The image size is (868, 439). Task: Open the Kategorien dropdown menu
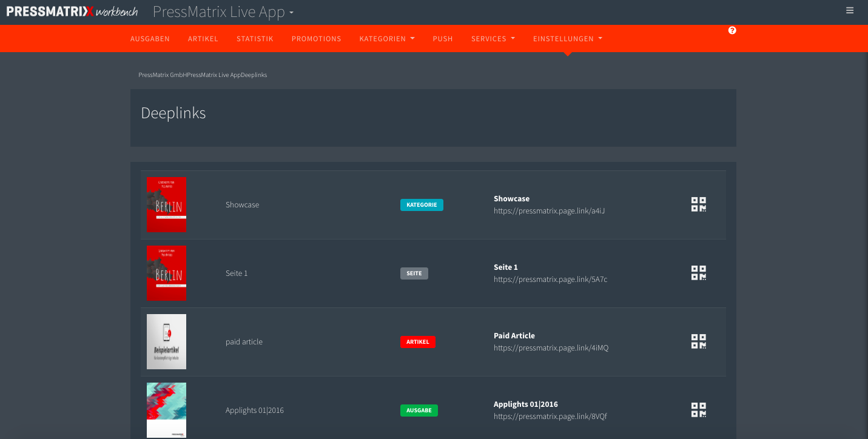coord(387,38)
